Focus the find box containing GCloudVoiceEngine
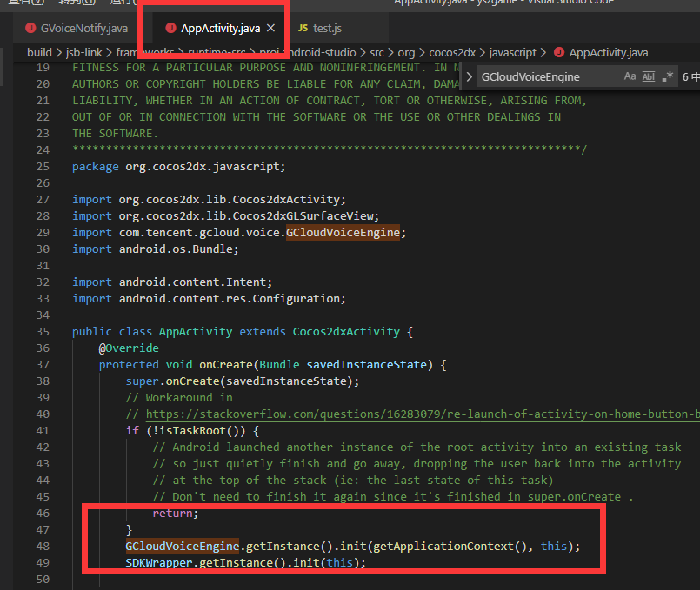 548,76
